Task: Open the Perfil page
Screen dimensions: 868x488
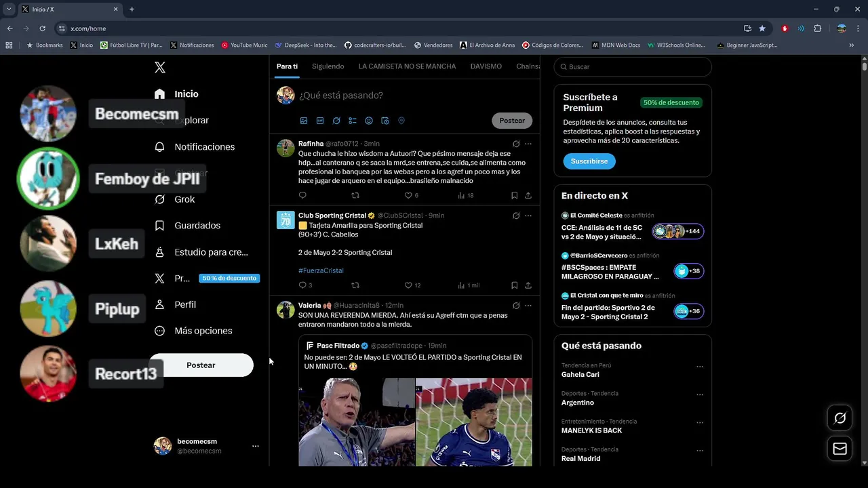Action: [x=175, y=304]
